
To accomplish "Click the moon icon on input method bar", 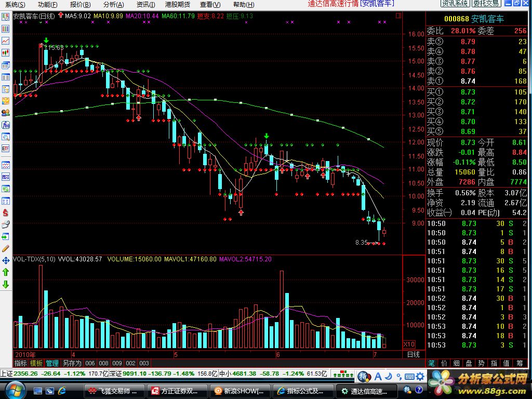I will (x=389, y=376).
